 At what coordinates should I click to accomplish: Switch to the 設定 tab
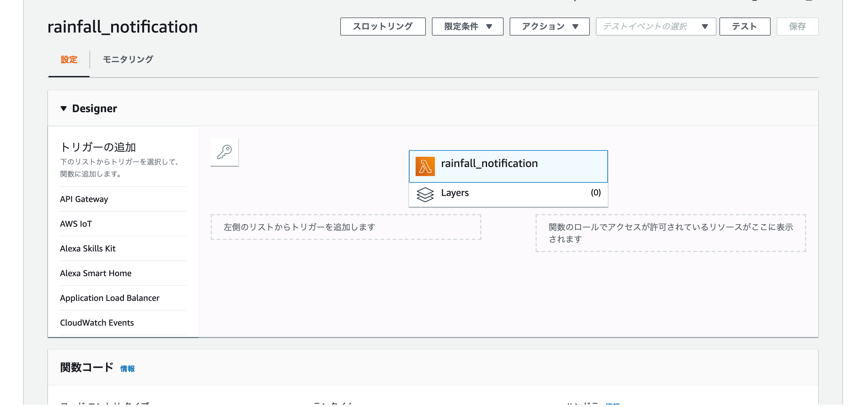click(69, 60)
